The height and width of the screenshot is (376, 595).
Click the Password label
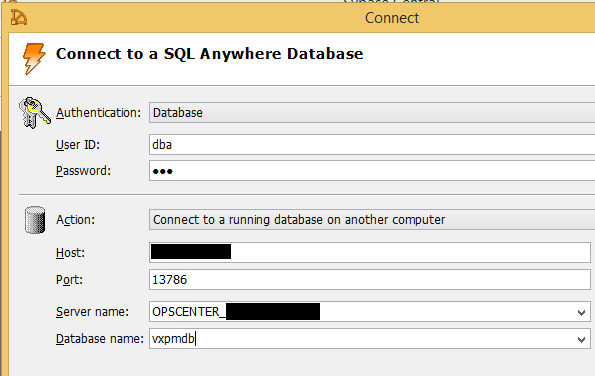(x=83, y=171)
